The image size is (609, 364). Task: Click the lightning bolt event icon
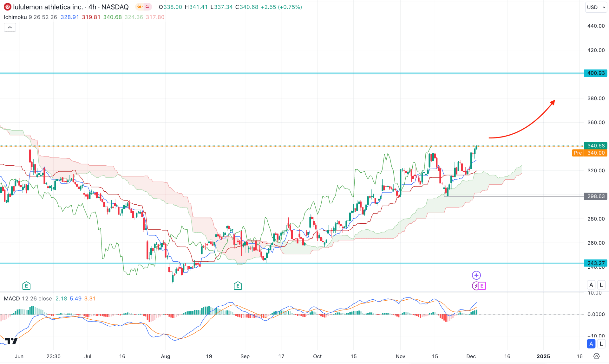pos(475,286)
